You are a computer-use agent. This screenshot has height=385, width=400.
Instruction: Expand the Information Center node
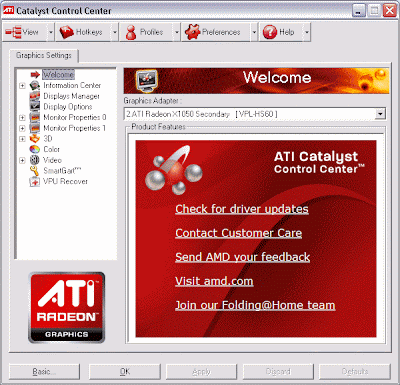click(22, 86)
